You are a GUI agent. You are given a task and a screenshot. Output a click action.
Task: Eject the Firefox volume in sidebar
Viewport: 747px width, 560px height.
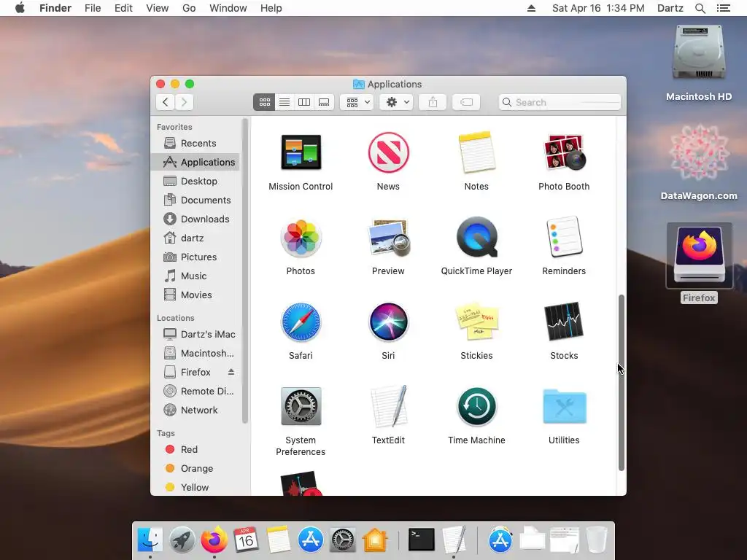pos(231,372)
